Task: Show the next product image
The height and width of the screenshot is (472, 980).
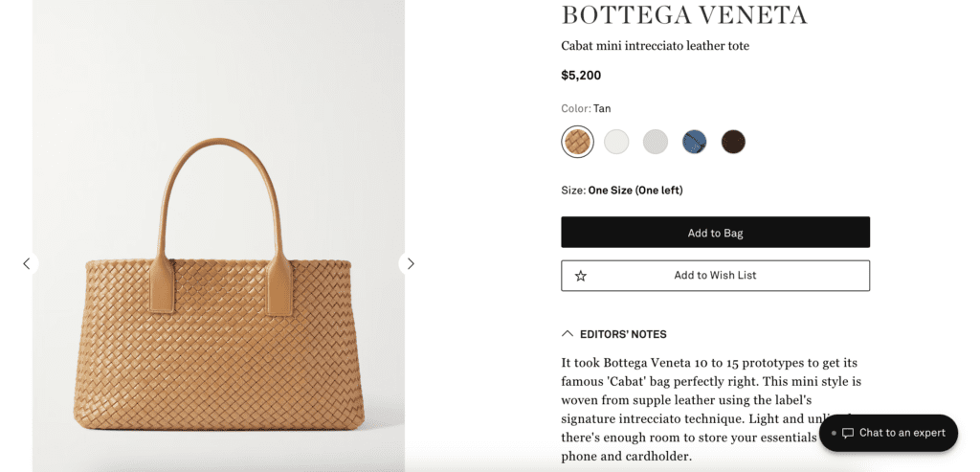Action: tap(411, 263)
